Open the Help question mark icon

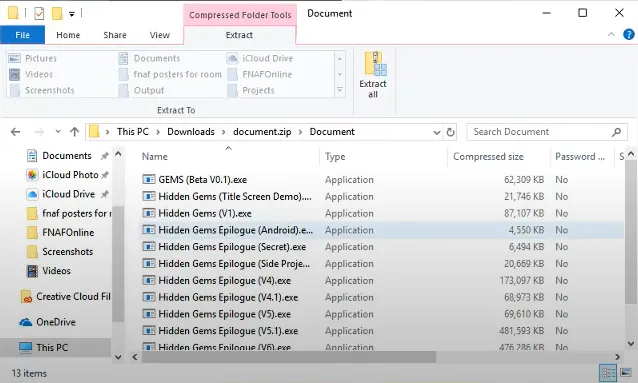pyautogui.click(x=629, y=35)
